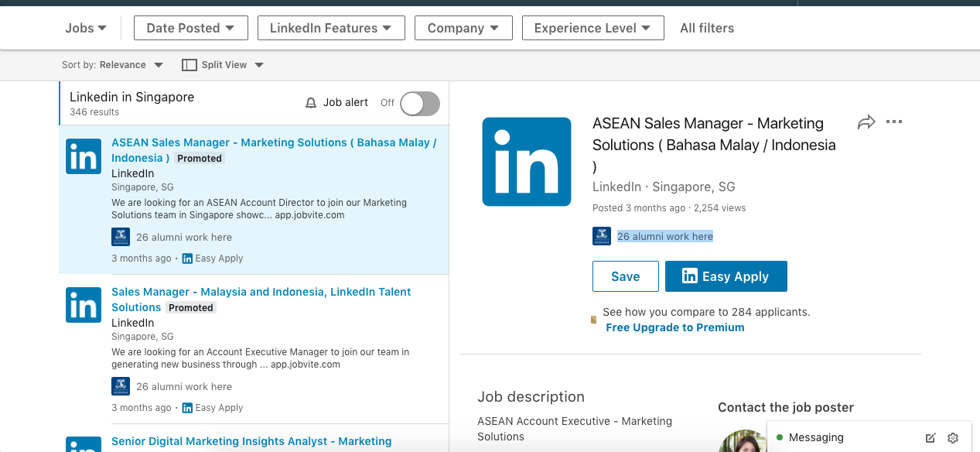Click the bell icon next to Job alert

pos(311,103)
